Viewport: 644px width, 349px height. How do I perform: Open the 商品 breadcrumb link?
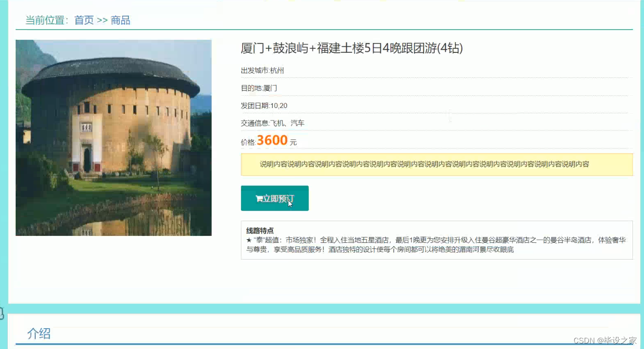120,20
